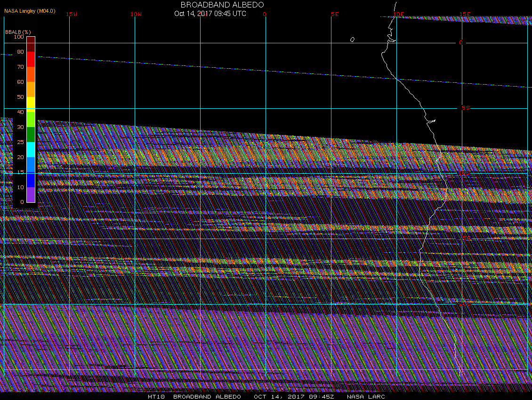
Task: Click the 10W longitude label
Action: click(136, 14)
